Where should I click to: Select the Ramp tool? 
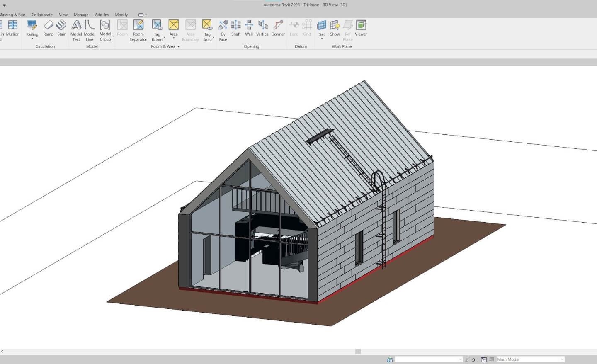(x=48, y=28)
